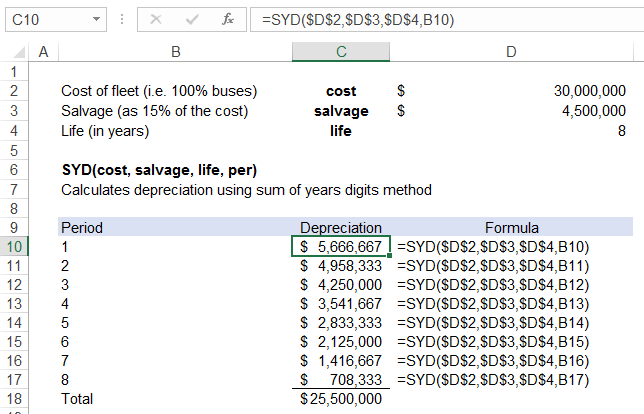Select column B header

175,51
